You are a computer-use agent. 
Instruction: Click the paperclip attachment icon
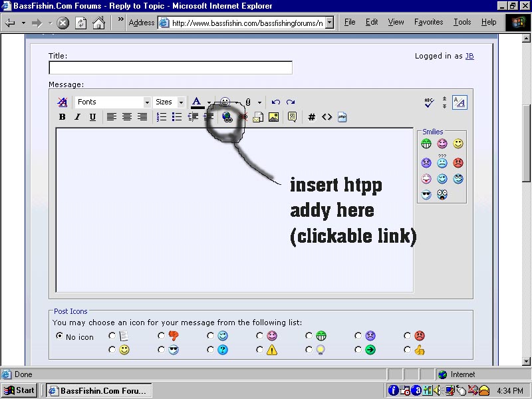(248, 102)
